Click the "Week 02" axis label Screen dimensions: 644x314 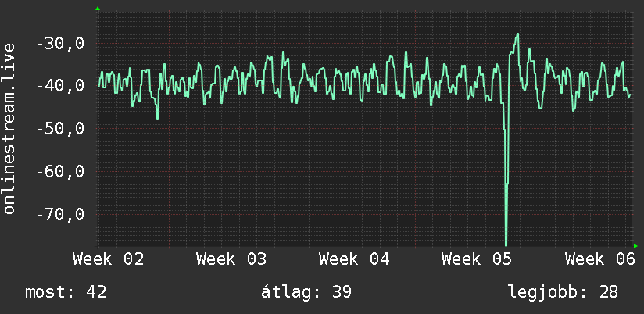[109, 259]
